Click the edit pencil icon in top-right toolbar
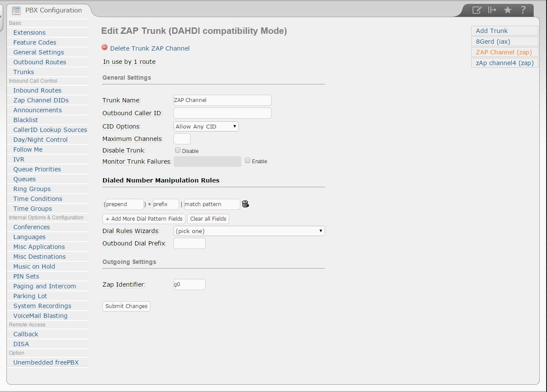Screen dimensions: 547x392 click(x=477, y=10)
